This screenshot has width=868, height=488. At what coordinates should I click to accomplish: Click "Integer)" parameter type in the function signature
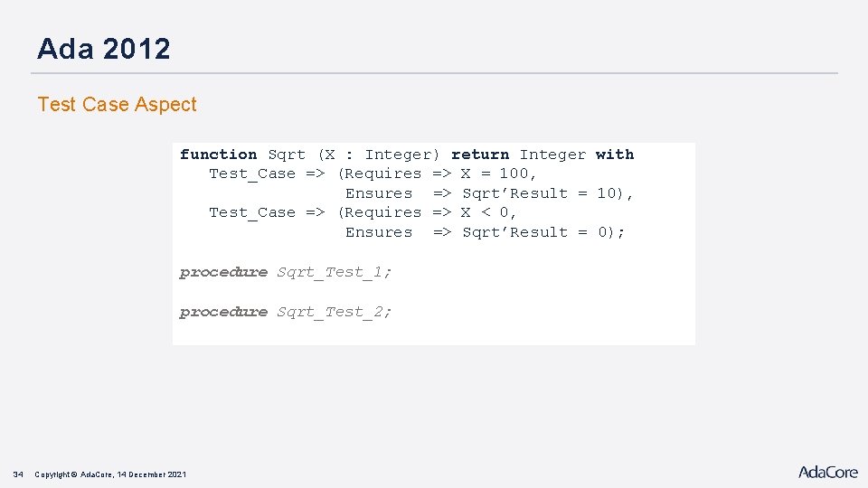[x=402, y=155]
